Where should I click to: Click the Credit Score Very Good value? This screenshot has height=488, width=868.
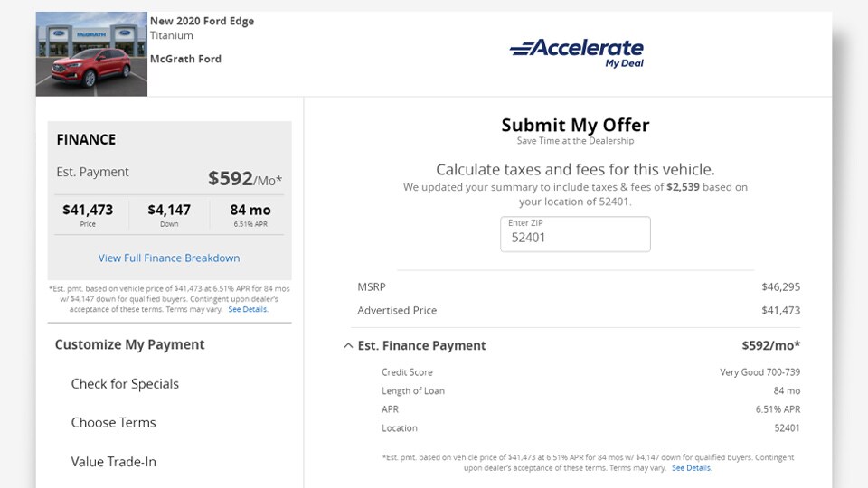(x=759, y=372)
